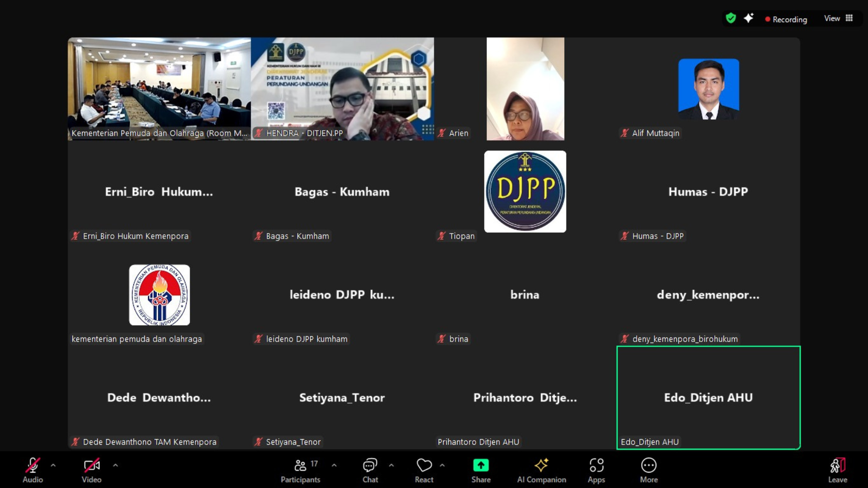Select the leideno DJPP kumham tile
This screenshot has width=868, height=488.
point(342,295)
